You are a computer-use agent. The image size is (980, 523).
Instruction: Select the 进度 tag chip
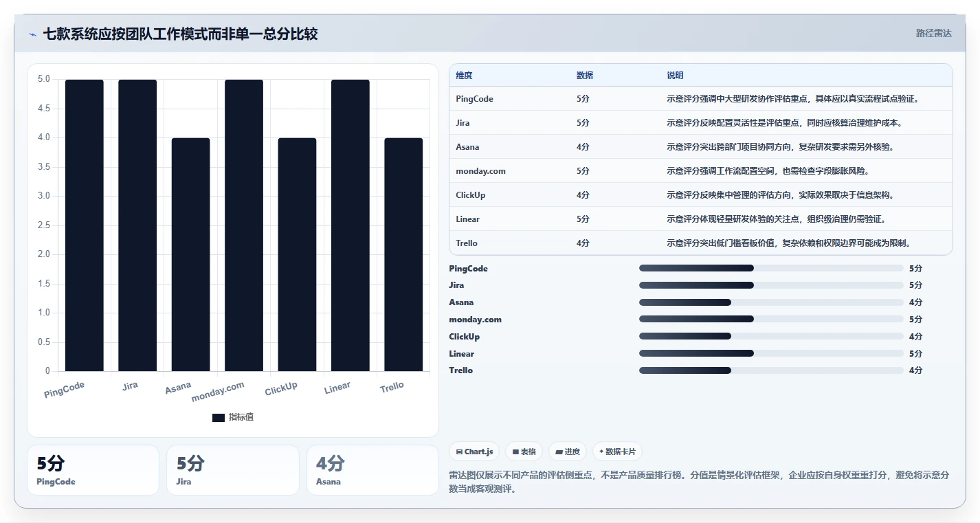tap(568, 452)
